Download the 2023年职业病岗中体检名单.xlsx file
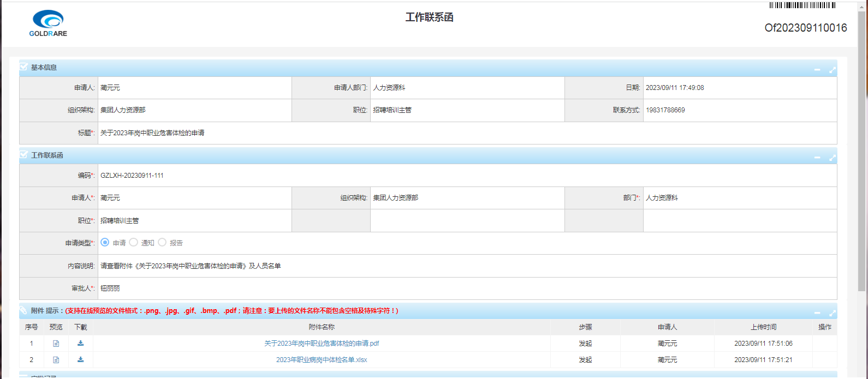This screenshot has height=379, width=868. coord(81,360)
